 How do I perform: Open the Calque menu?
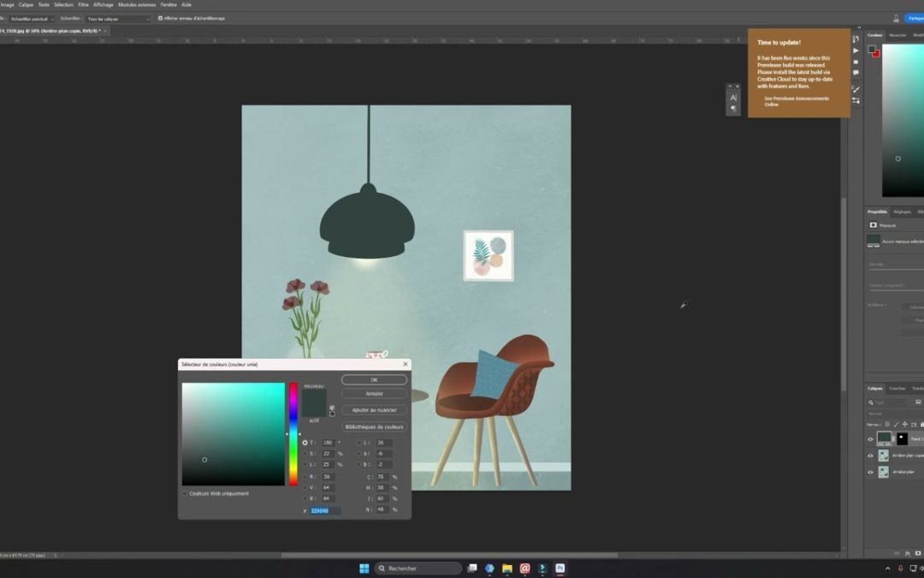coord(26,5)
